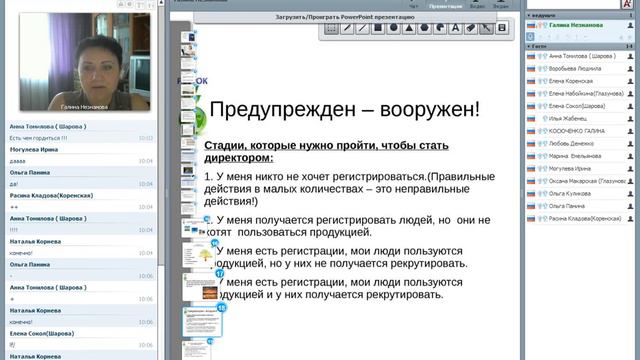Click the slide title 'Предупрежден – вооружен!'

click(x=344, y=109)
